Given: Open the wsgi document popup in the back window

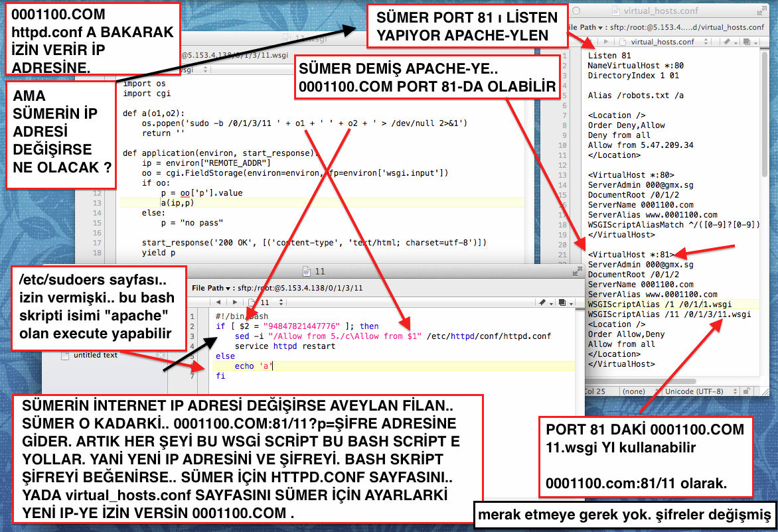Looking at the screenshot, I should coord(194,70).
